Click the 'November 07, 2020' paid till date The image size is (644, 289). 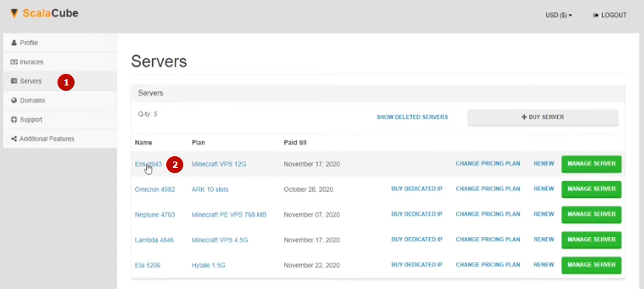click(312, 214)
